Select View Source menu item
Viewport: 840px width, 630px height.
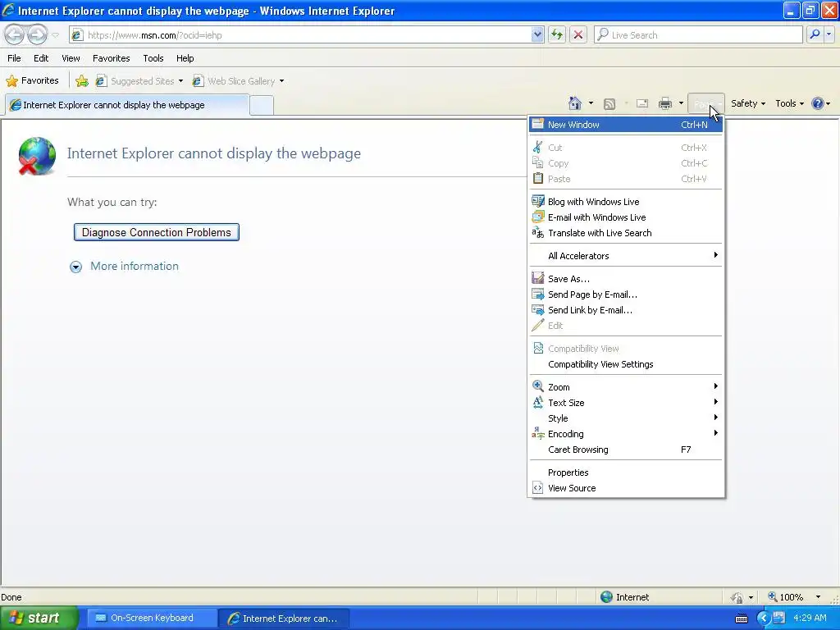tap(626, 487)
